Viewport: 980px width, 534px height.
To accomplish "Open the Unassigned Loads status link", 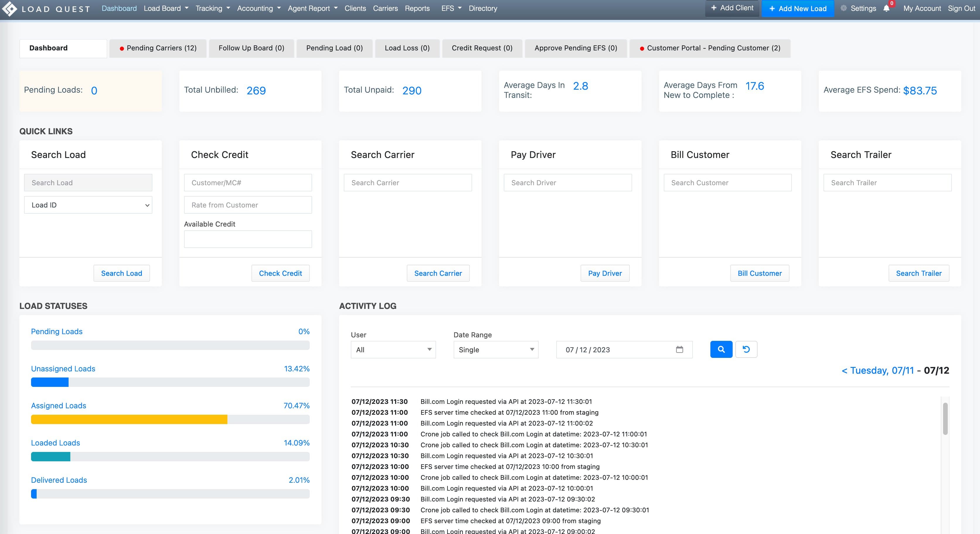I will tap(63, 368).
